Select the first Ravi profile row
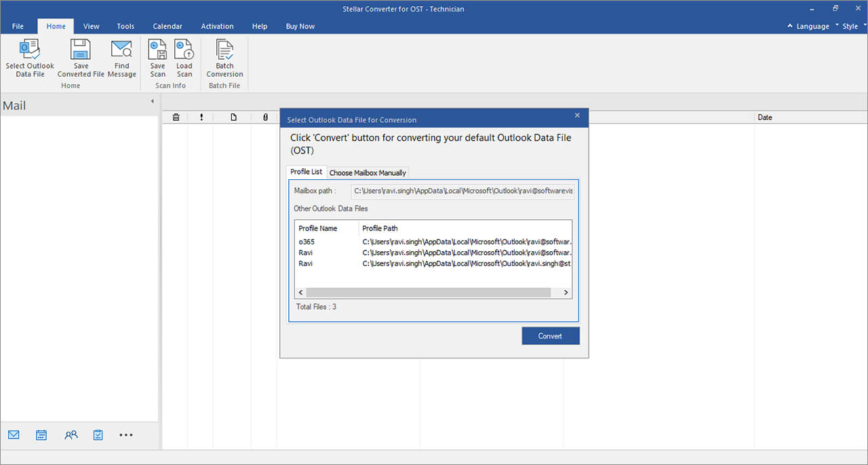The height and width of the screenshot is (465, 868). [433, 253]
